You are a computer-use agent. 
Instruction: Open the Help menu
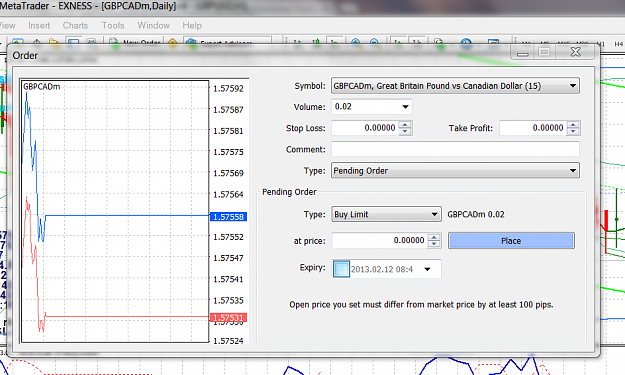[x=192, y=26]
